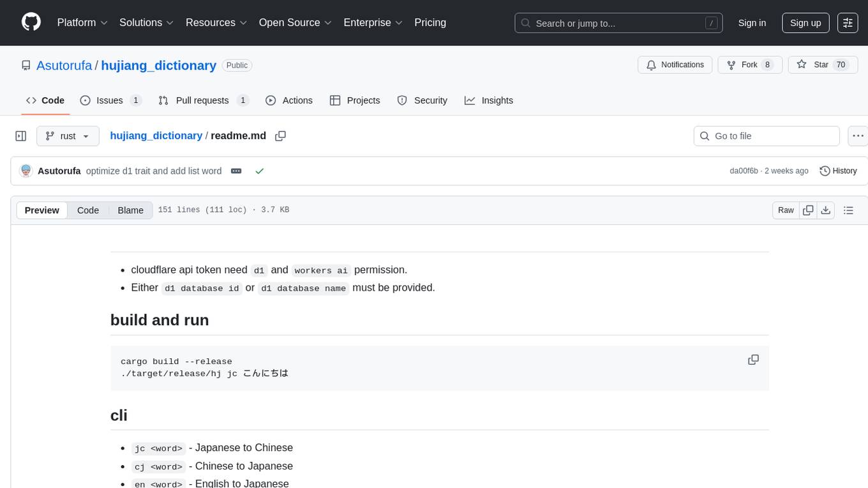Switch to the Insights tab

tap(489, 100)
